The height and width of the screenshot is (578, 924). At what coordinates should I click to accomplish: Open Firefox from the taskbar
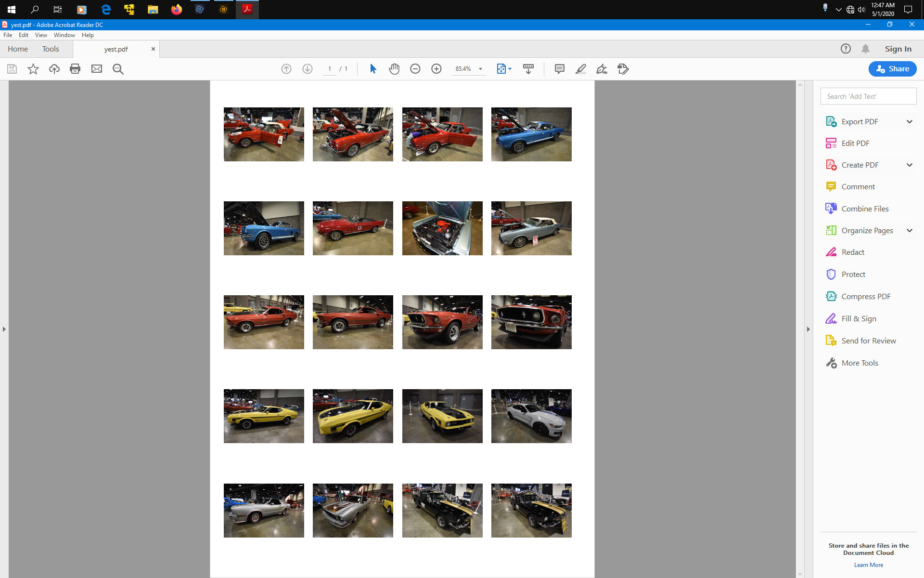(x=176, y=9)
